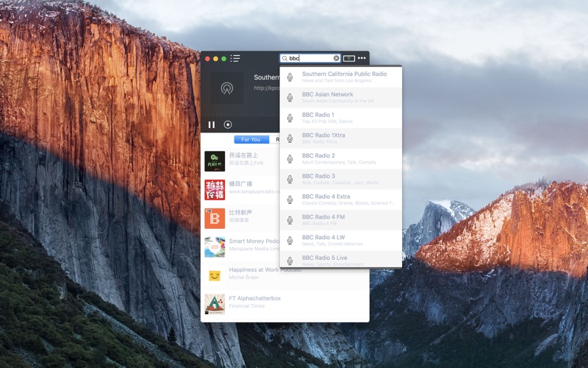The height and width of the screenshot is (368, 588).
Task: Select the 糖蒜广播 title text
Action: (240, 183)
